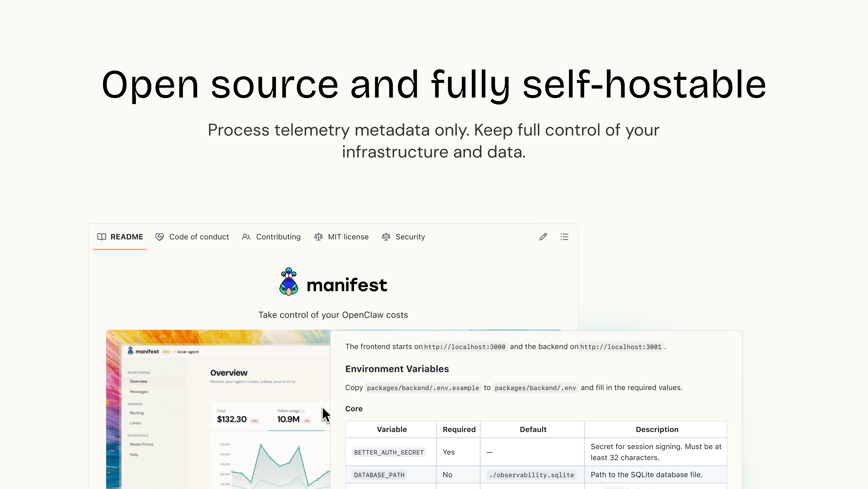Viewport: 868px width, 489px height.
Task: Click the pencil edit icon in README header
Action: tap(543, 237)
